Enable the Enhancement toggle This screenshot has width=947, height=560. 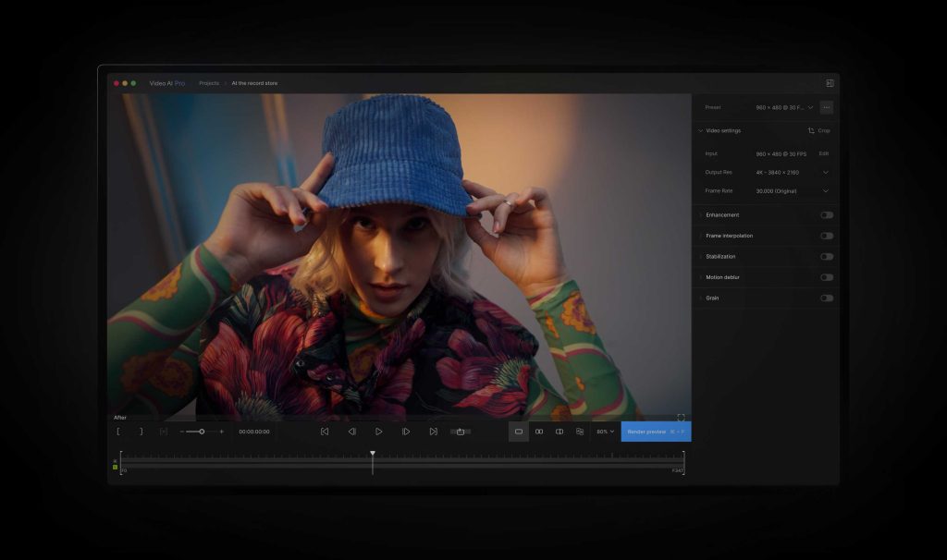point(827,214)
